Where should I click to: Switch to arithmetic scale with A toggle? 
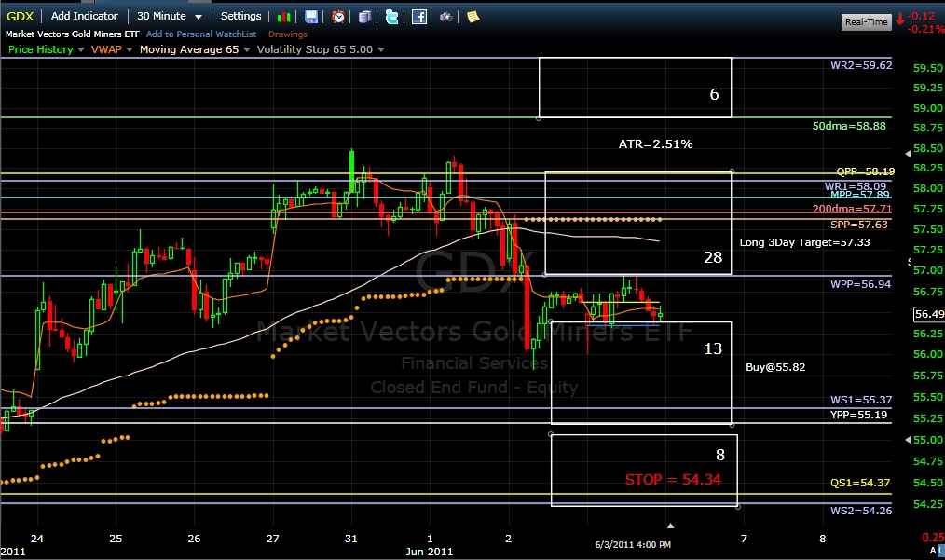click(x=933, y=551)
